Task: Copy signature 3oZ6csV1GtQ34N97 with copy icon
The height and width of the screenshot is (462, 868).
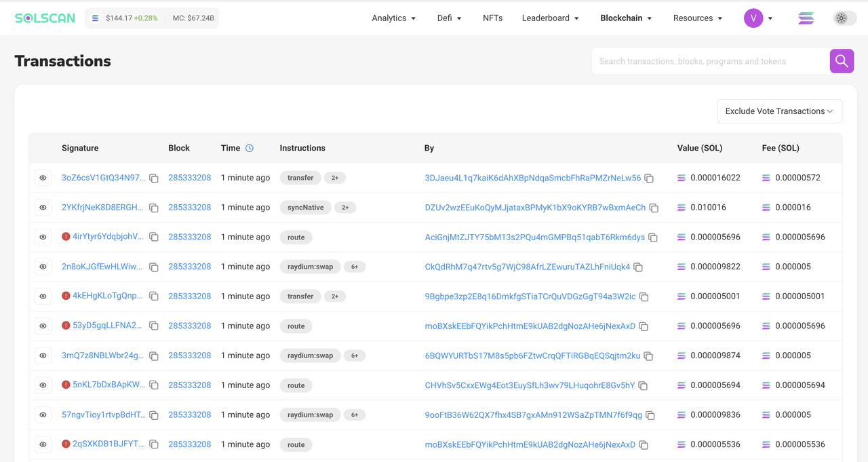Action: [x=154, y=178]
